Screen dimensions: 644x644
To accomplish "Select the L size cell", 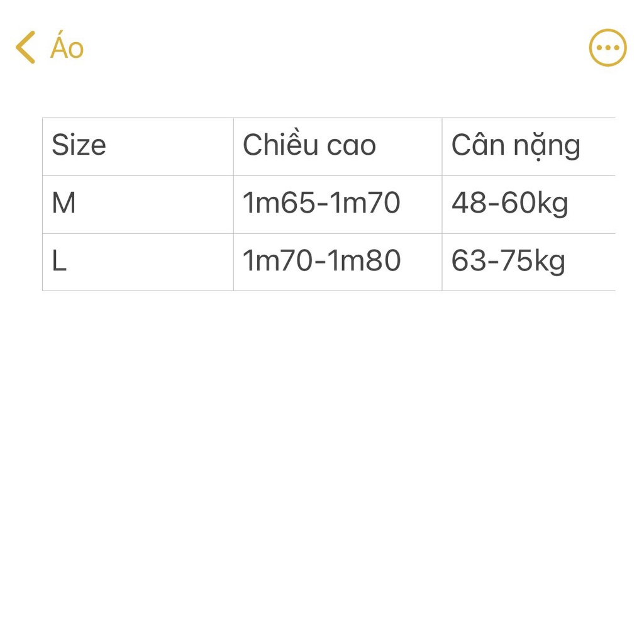I will [59, 262].
